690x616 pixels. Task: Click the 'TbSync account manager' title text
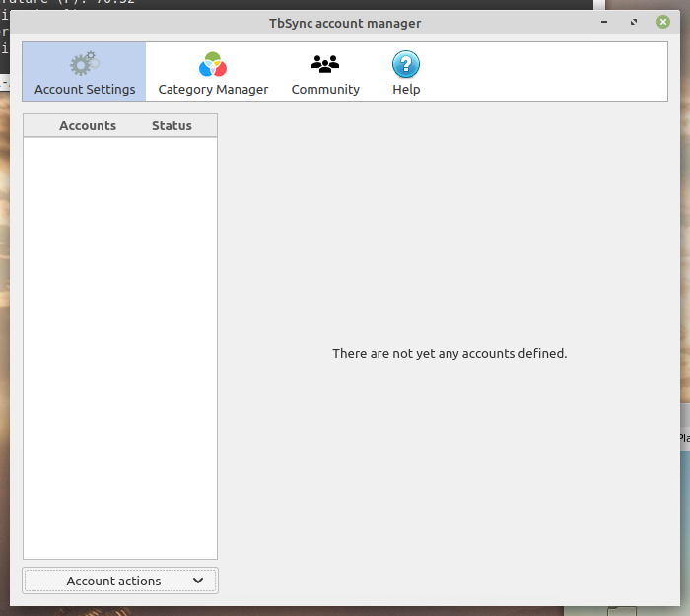click(x=345, y=23)
